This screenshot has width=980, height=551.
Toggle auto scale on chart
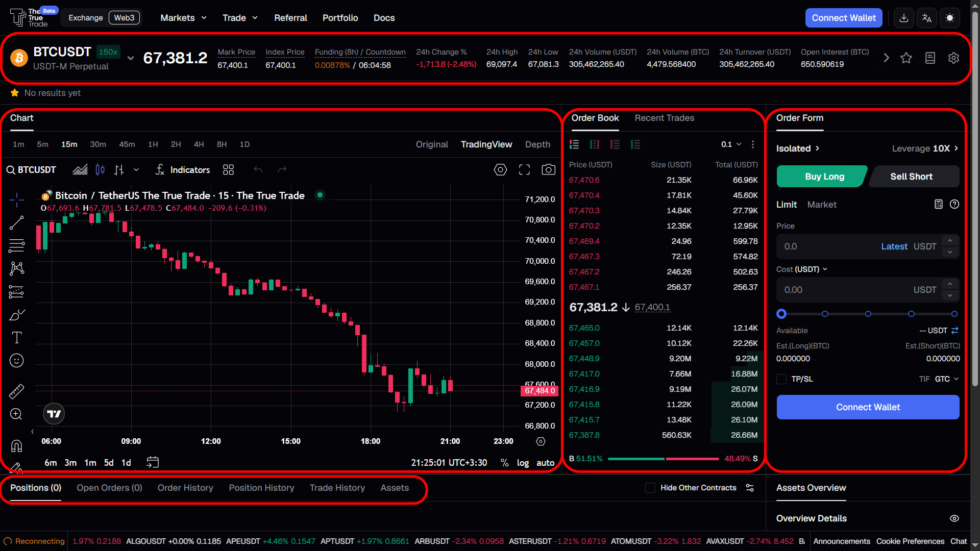click(545, 463)
